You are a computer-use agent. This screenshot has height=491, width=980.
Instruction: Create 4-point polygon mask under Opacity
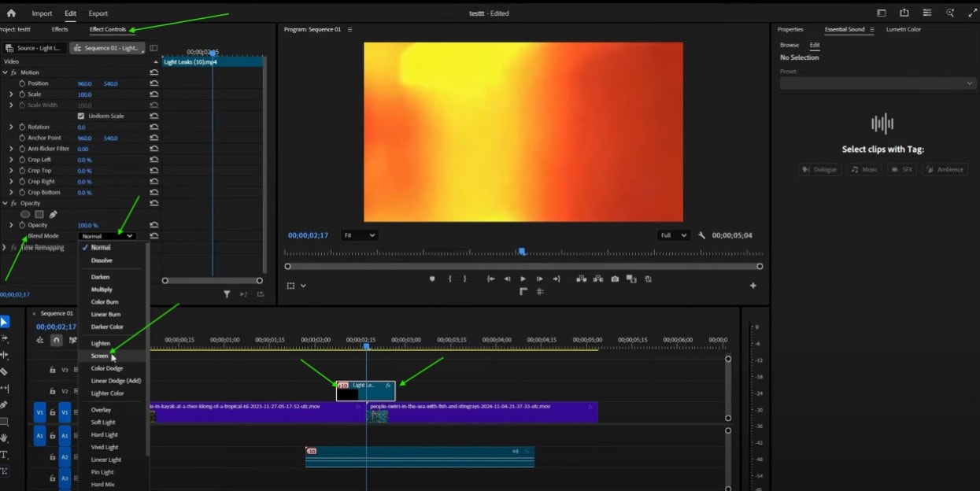tap(39, 214)
